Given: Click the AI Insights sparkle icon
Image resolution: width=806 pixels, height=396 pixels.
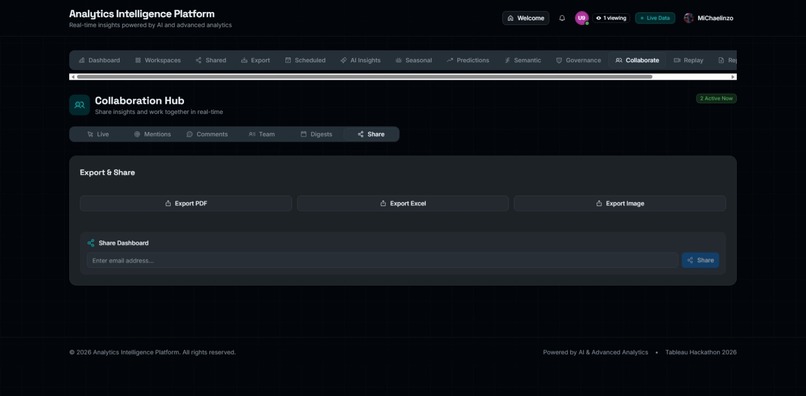Looking at the screenshot, I should pyautogui.click(x=343, y=60).
